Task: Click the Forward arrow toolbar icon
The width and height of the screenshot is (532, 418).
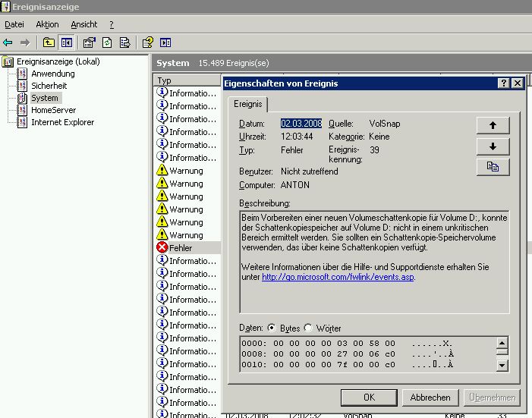Action: coord(25,42)
